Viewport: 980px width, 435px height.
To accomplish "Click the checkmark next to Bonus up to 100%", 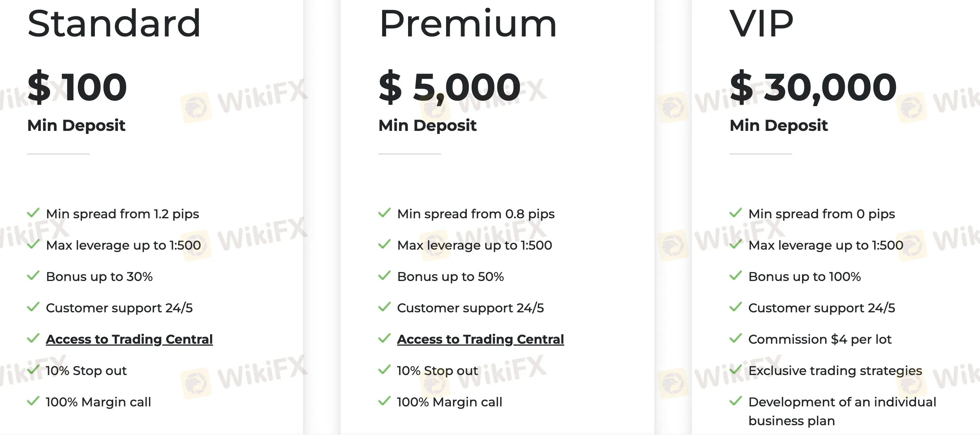I will [736, 275].
